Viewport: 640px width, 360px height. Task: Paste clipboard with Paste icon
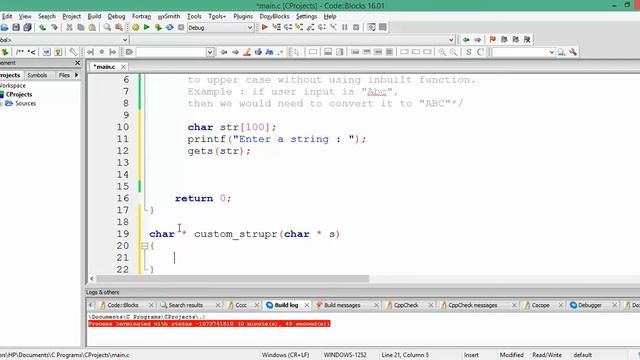point(92,27)
